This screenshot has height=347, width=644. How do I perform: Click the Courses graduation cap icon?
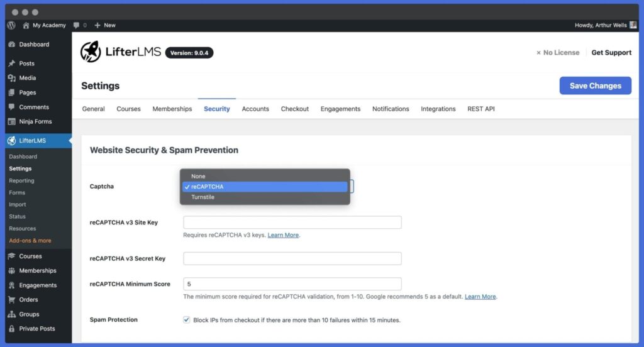12,256
